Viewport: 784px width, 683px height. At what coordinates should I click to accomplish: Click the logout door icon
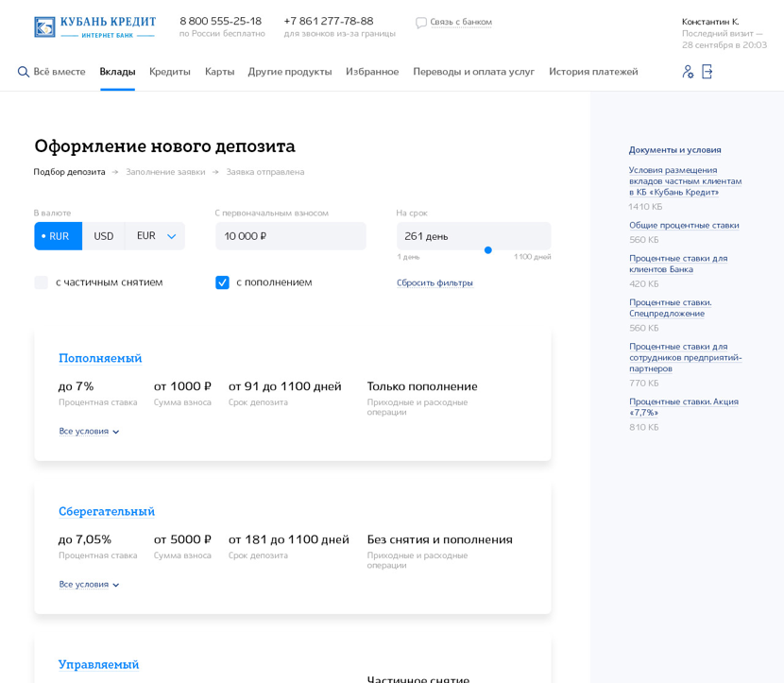(707, 72)
